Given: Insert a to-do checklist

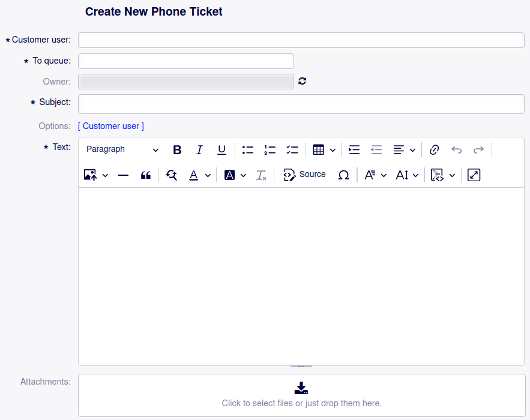Looking at the screenshot, I should click(x=292, y=149).
